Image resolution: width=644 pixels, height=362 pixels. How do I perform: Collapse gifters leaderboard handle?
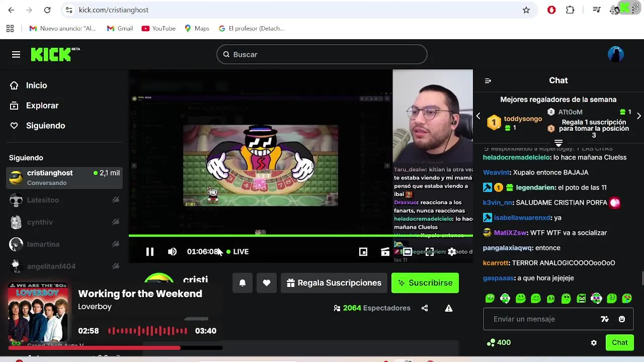tap(558, 143)
